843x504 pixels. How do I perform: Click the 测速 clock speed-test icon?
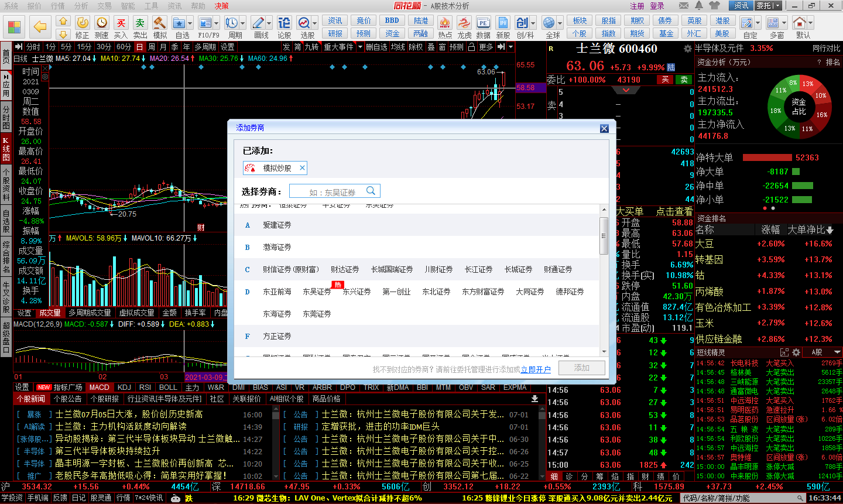point(102,23)
